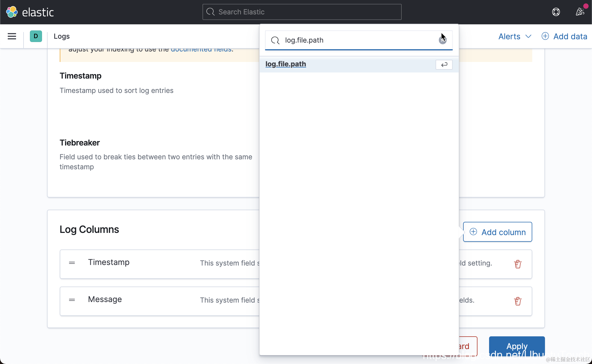The image size is (592, 364).
Task: Click the Elastic logo icon
Action: [12, 12]
